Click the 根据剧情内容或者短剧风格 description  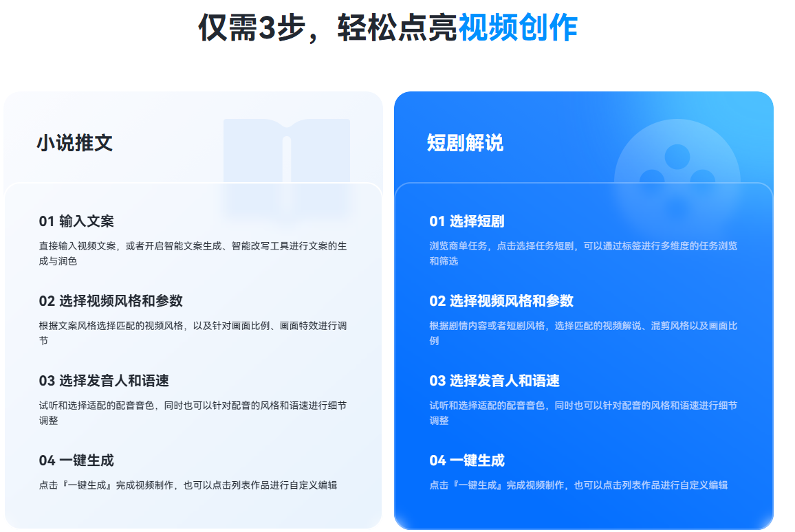click(583, 333)
